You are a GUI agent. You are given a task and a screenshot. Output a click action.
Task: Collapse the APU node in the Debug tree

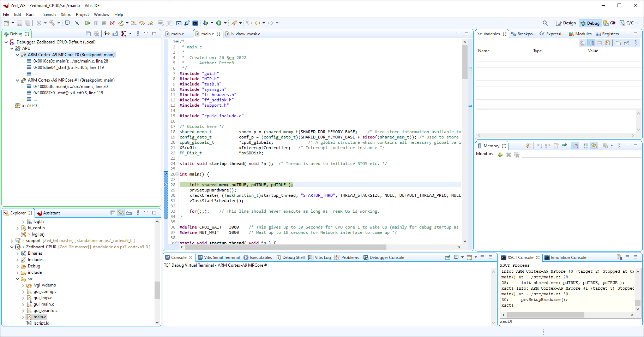[12, 48]
